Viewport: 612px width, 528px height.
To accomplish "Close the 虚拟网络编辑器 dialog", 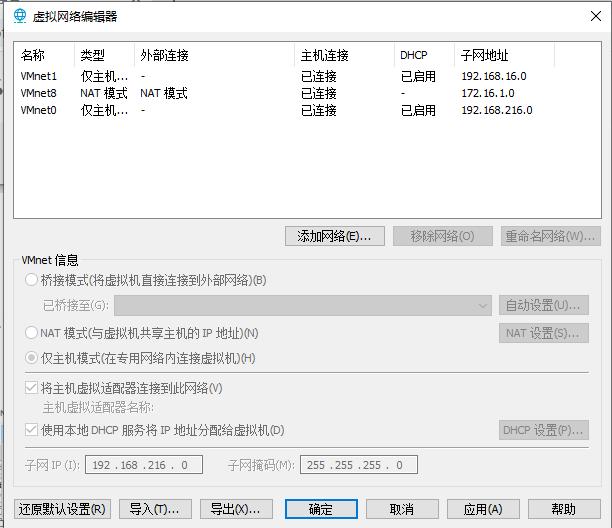I will click(596, 16).
